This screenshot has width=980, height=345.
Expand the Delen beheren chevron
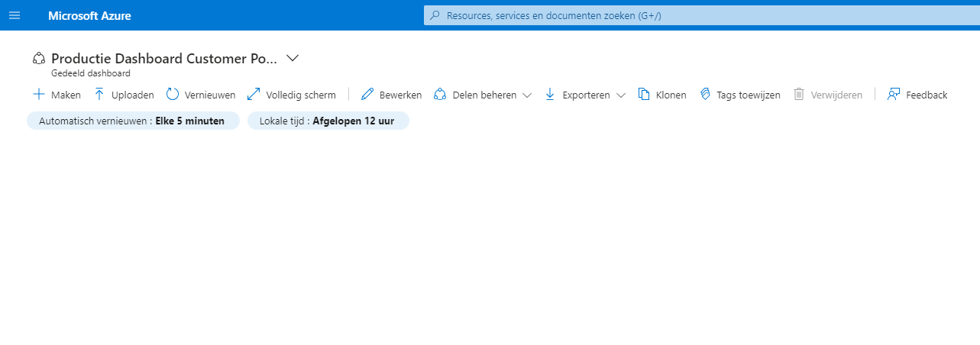click(x=527, y=95)
